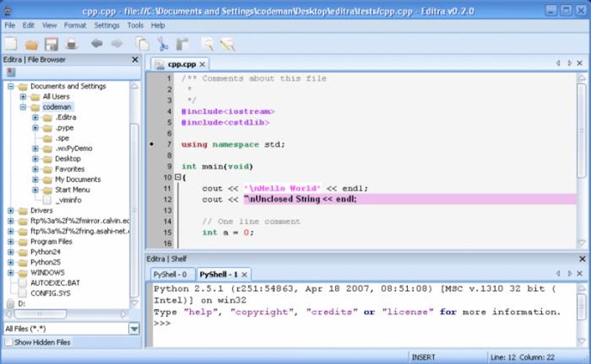Save the file using the floppy icon
The height and width of the screenshot is (364, 591).
tap(52, 44)
